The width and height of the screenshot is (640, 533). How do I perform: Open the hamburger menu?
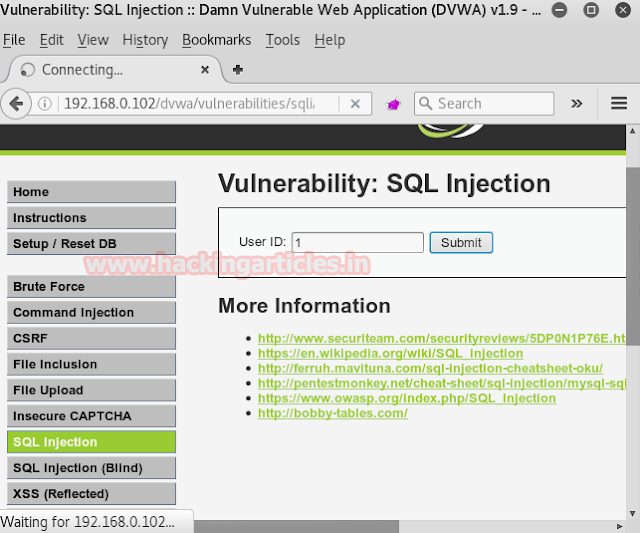[619, 103]
